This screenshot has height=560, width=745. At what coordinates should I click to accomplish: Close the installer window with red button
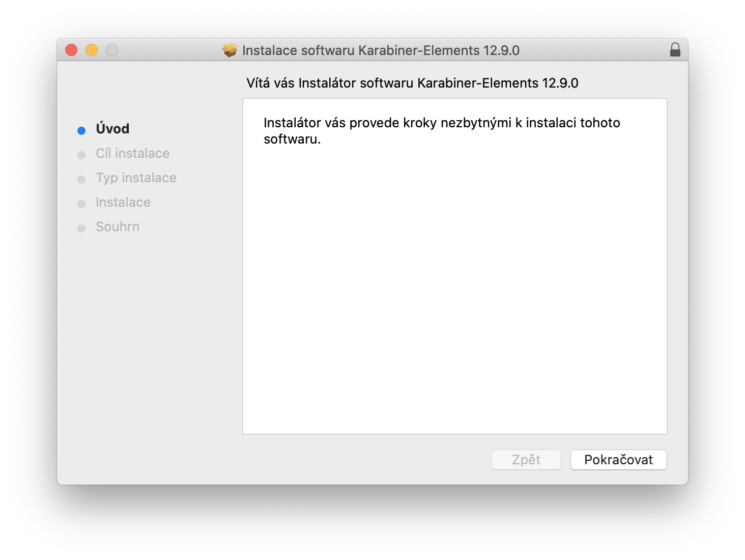[x=71, y=50]
